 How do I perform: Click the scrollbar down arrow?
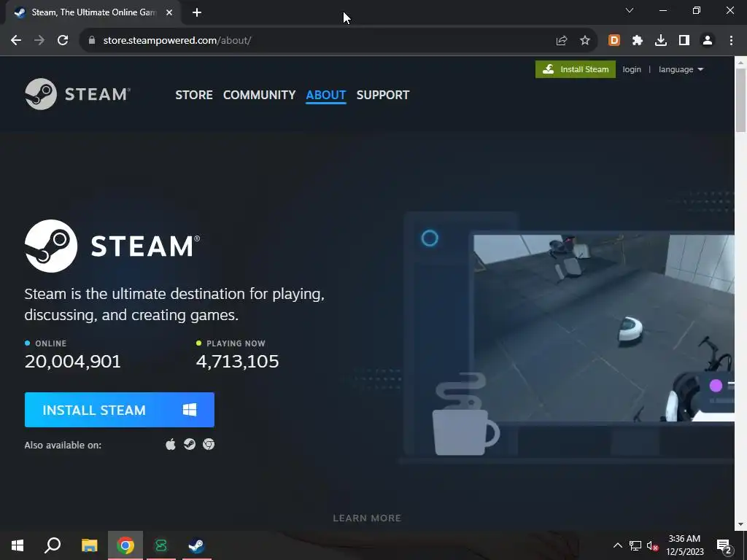pos(741,524)
